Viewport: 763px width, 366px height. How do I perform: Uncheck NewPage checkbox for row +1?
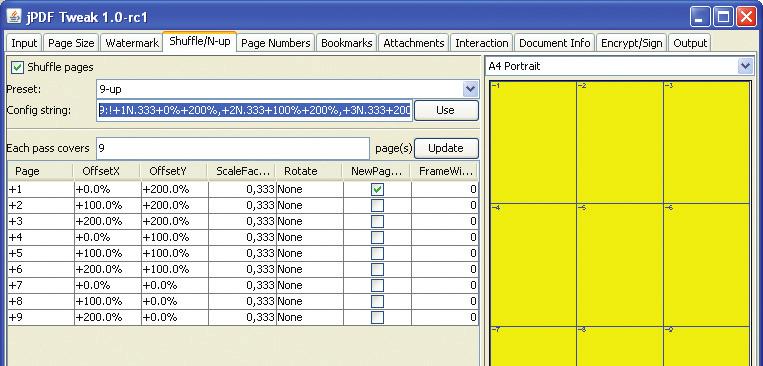[377, 189]
